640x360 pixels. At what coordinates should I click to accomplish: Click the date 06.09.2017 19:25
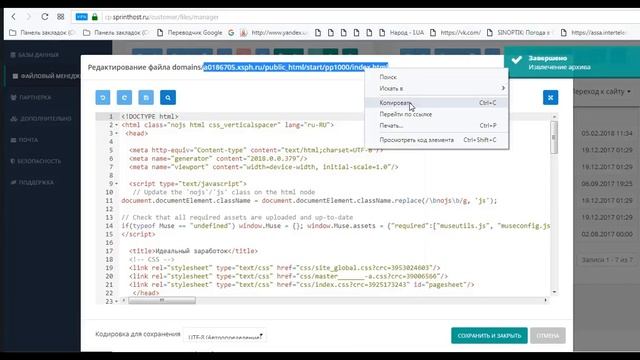point(607,184)
